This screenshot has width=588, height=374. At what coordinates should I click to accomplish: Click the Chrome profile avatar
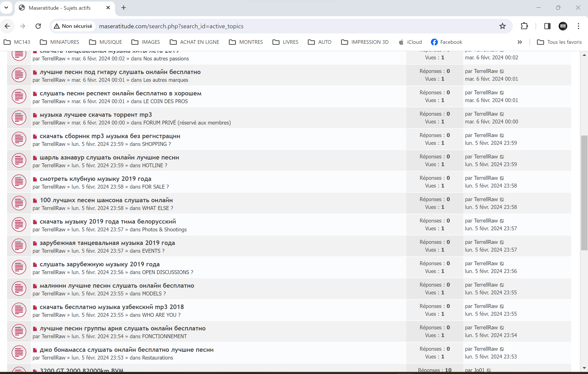[563, 26]
